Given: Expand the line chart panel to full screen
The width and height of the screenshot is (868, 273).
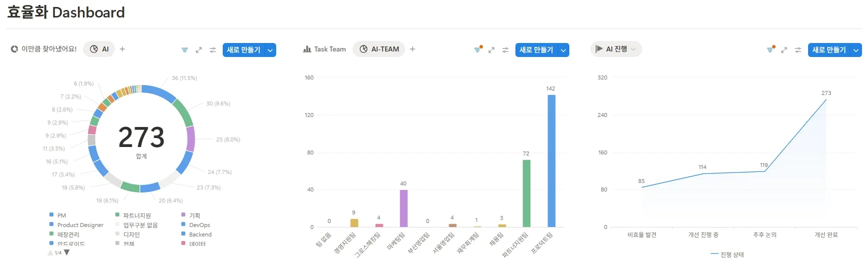Looking at the screenshot, I should [784, 50].
